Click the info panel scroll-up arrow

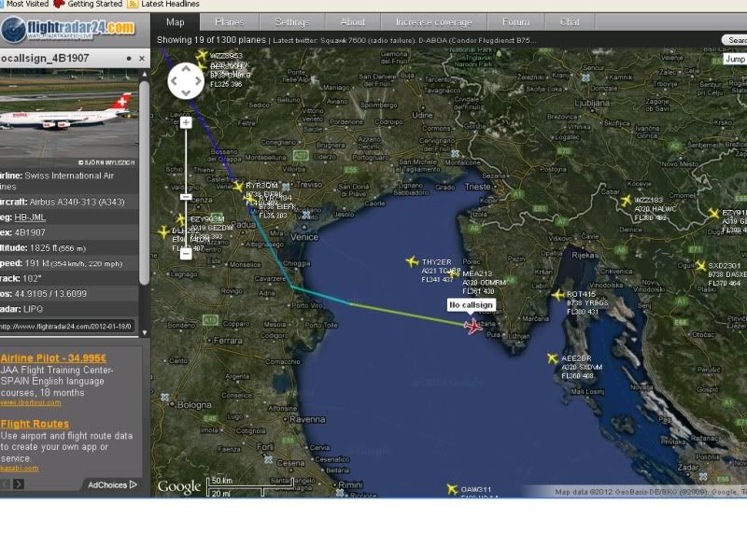click(x=145, y=75)
